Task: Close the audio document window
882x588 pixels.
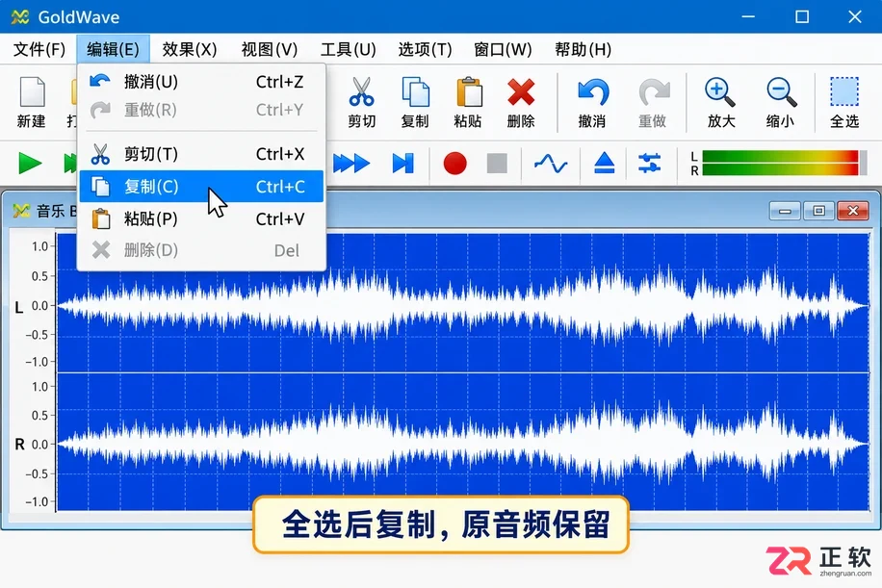Action: [x=853, y=212]
